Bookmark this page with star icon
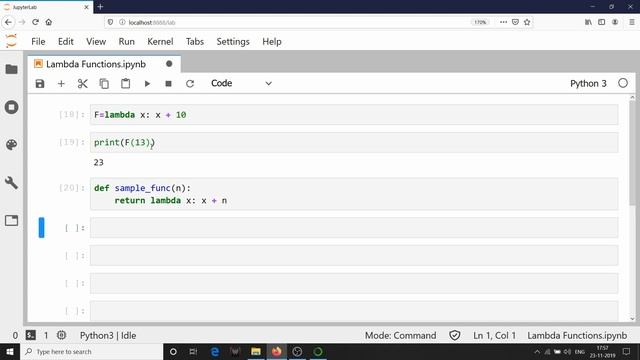This screenshot has height=360, width=640. 527,22
